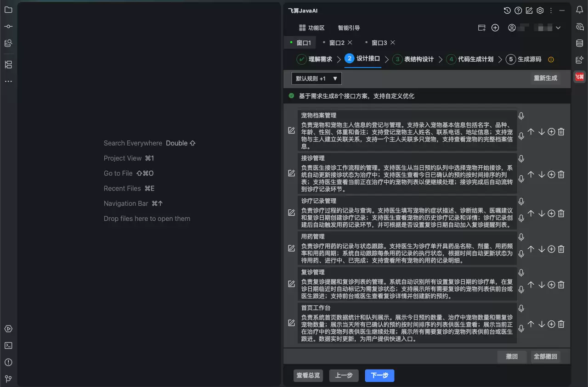Click the 飞算 icon in the right sidebar
Image resolution: width=588 pixels, height=387 pixels.
580,77
